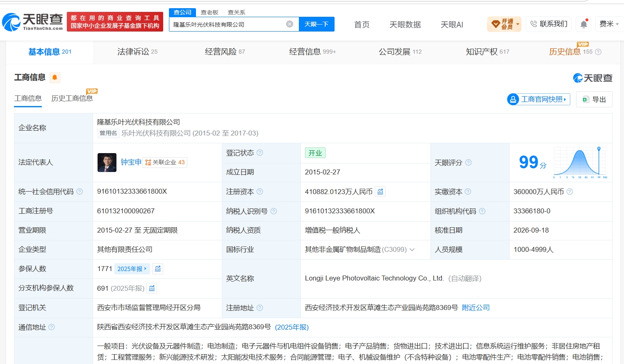Click 关联企业 43 badge
The height and width of the screenshot is (364, 624).
pos(165,163)
